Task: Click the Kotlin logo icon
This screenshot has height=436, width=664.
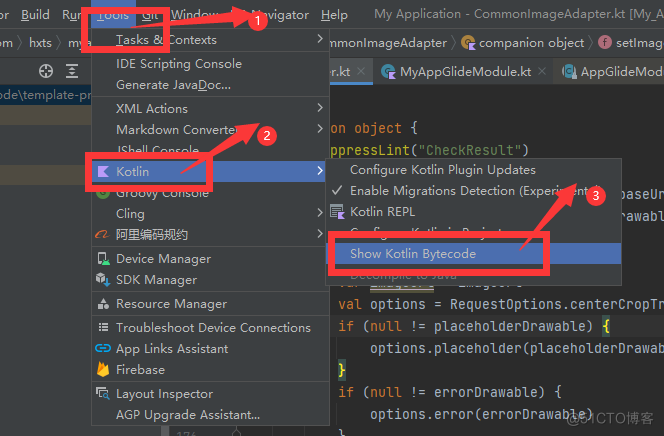Action: (x=103, y=171)
